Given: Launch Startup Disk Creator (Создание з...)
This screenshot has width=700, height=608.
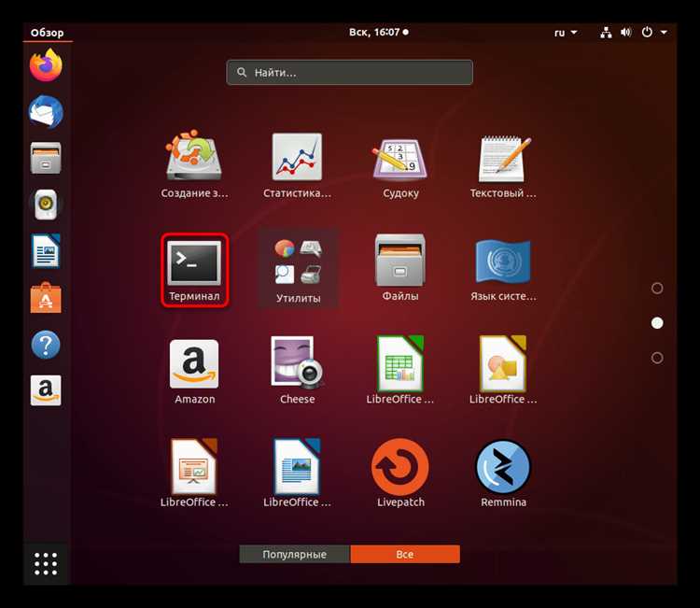Looking at the screenshot, I should tap(194, 164).
